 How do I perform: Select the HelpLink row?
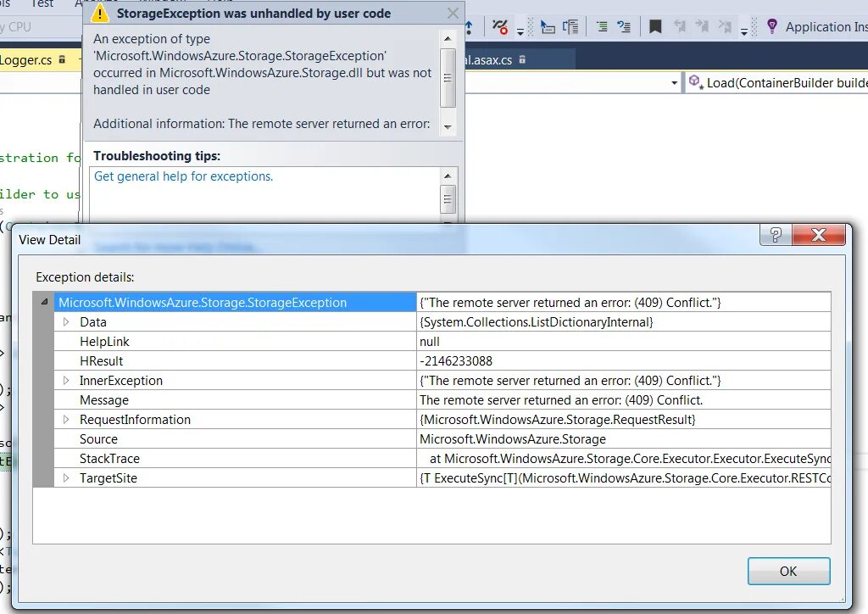click(x=442, y=341)
